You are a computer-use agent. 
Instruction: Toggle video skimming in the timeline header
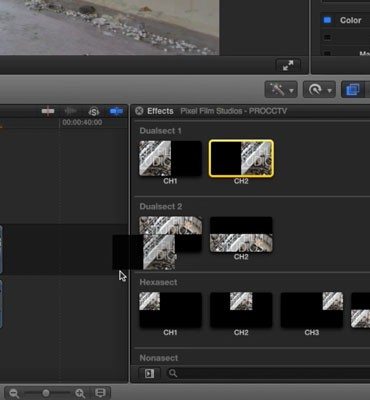coord(48,111)
